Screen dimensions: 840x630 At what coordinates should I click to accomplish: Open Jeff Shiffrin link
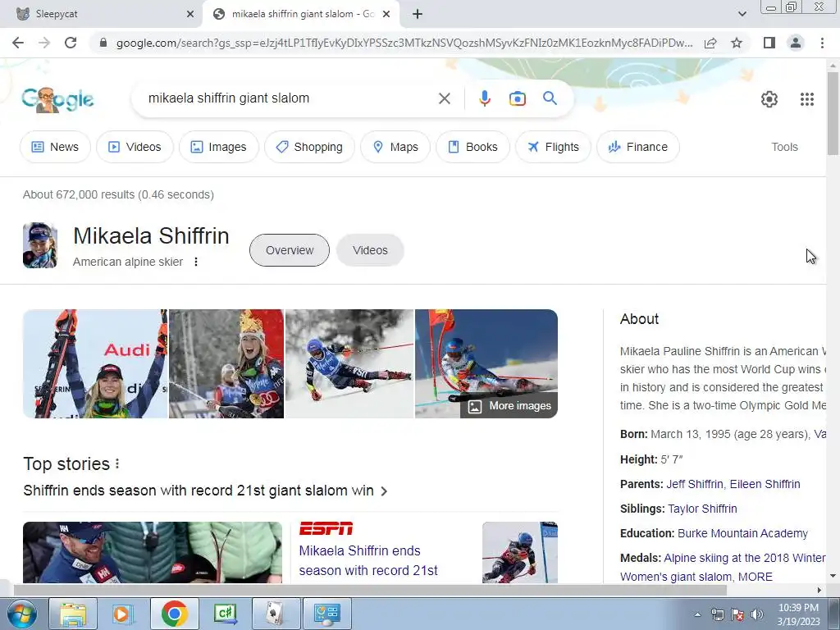click(695, 484)
